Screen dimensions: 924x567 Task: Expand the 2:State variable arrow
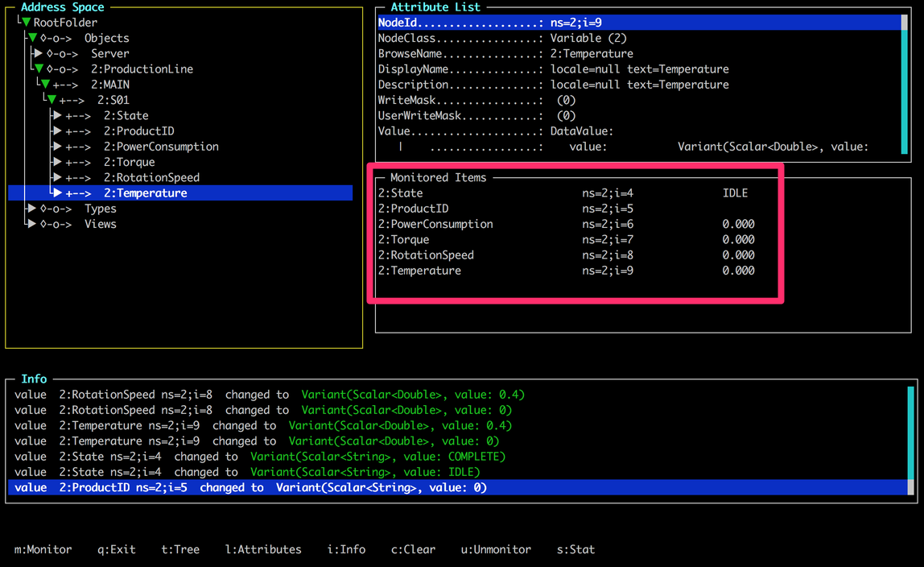point(57,116)
